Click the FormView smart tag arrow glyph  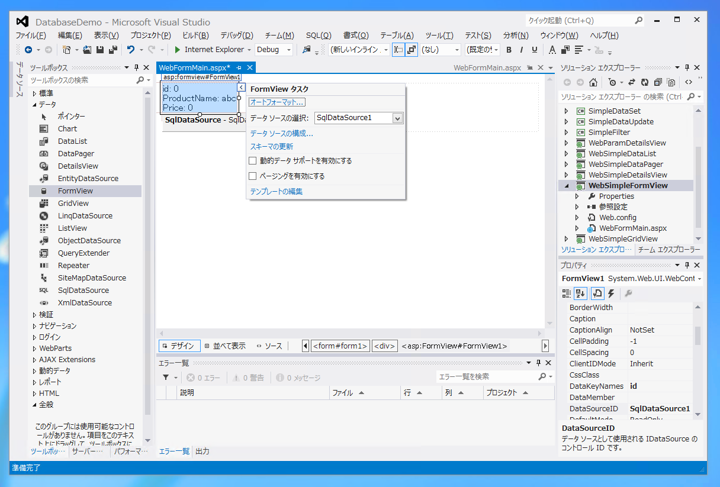tap(241, 87)
